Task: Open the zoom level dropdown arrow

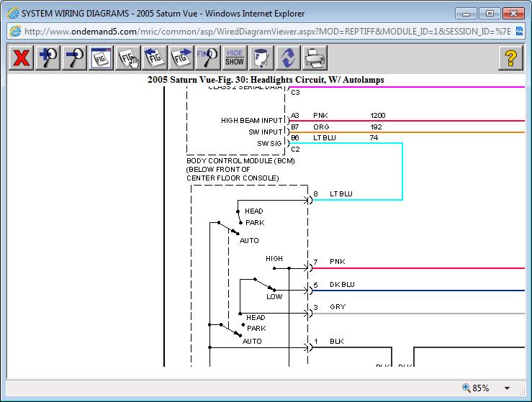Action: pos(507,388)
